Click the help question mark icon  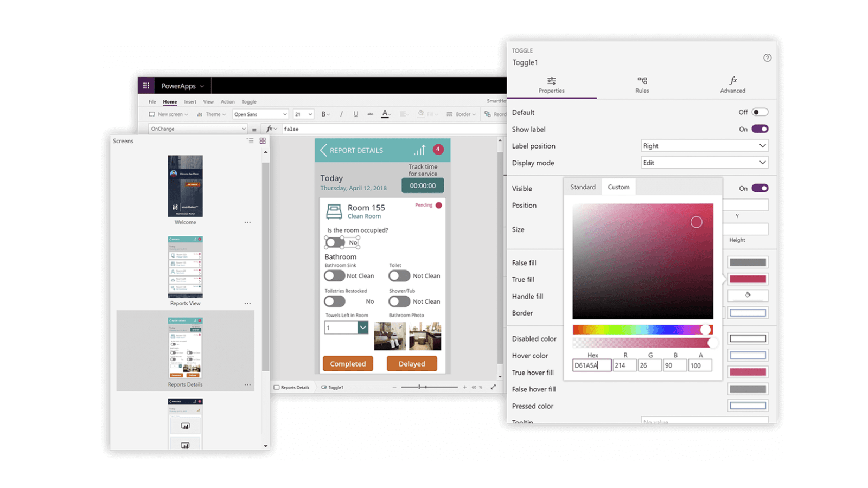(x=767, y=58)
